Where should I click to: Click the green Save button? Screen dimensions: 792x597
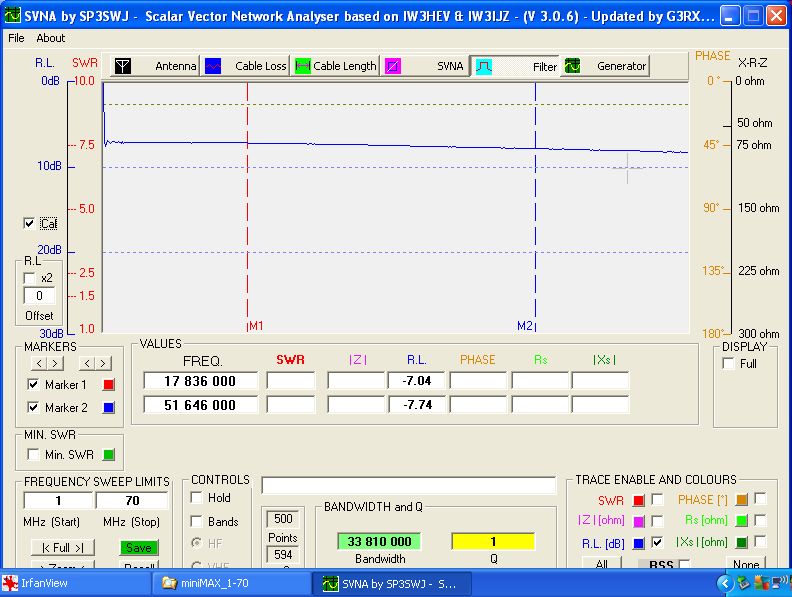click(x=139, y=548)
